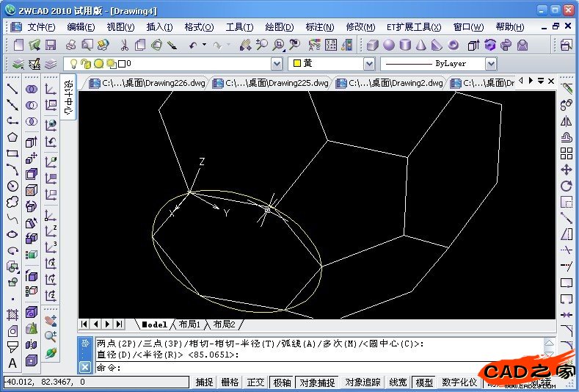Viewport: 579px width, 392px height.
Task: Open the document tab list dropdown
Action: [541, 81]
